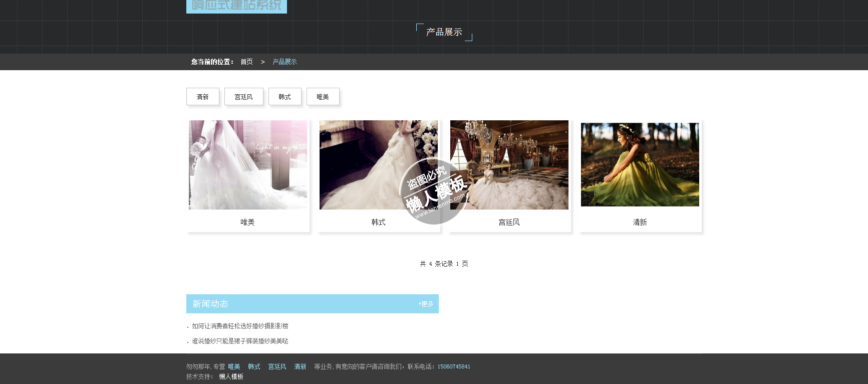
Task: View the 清新 green dress photo
Action: click(x=640, y=164)
